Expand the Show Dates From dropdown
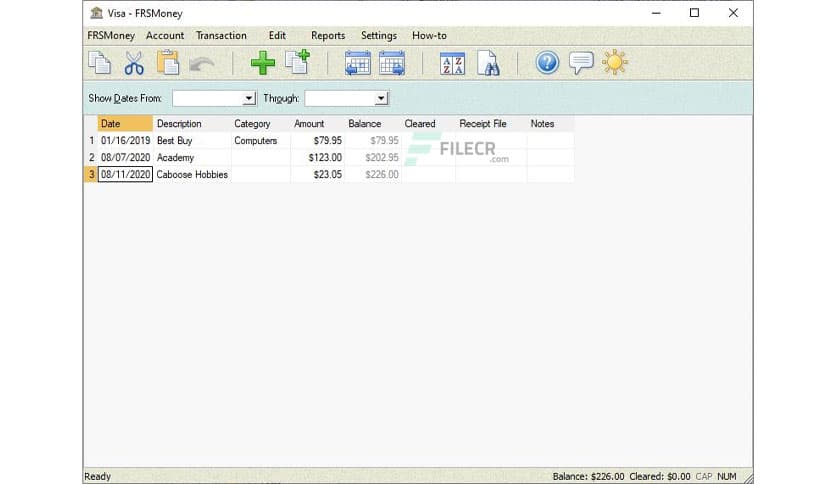Viewport: 836px width, 484px height. [x=248, y=99]
